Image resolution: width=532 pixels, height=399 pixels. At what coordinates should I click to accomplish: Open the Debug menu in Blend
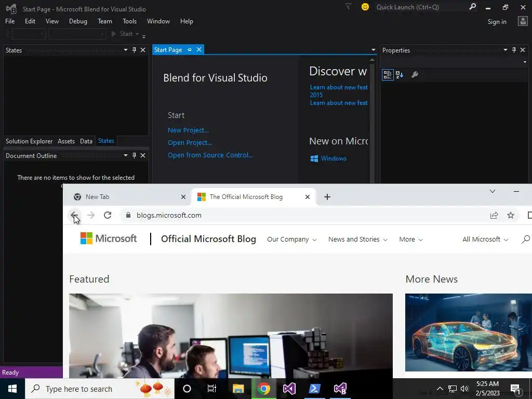[x=78, y=21]
